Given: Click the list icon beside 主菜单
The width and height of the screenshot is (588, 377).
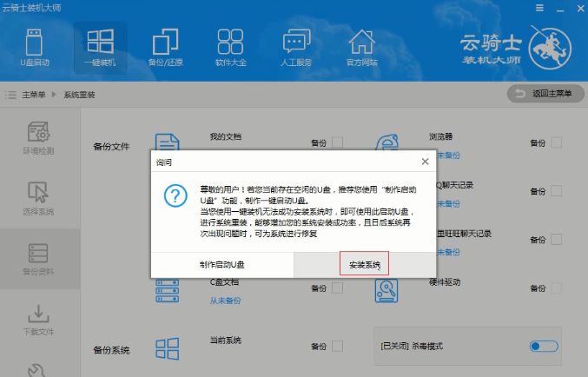Looking at the screenshot, I should coord(10,95).
